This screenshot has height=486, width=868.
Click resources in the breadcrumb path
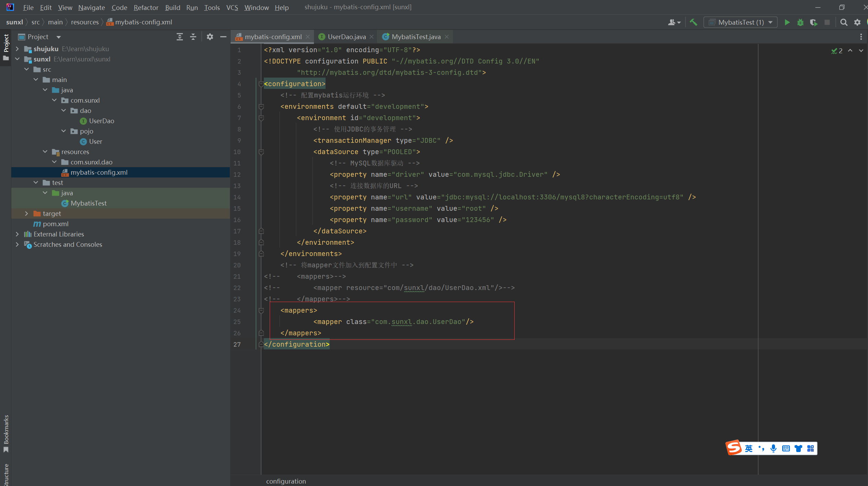point(85,22)
